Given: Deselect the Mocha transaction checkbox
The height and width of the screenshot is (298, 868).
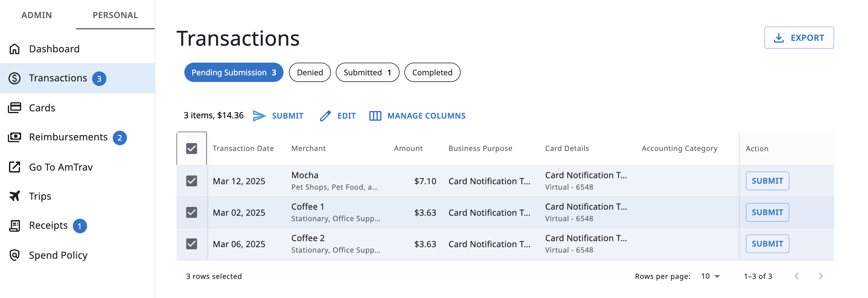Looking at the screenshot, I should pyautogui.click(x=191, y=181).
